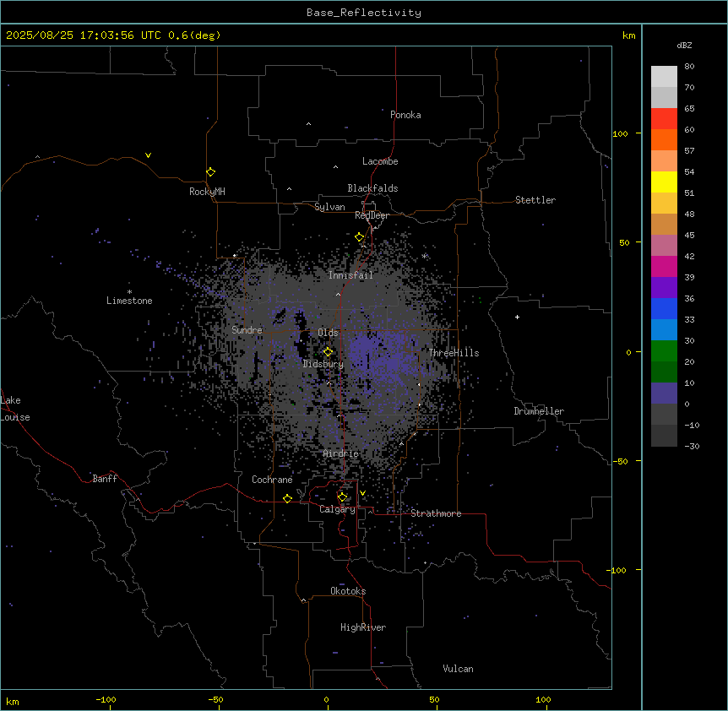Click the yellow diamond marker below Cochrane
The image size is (728, 711).
coord(287,498)
